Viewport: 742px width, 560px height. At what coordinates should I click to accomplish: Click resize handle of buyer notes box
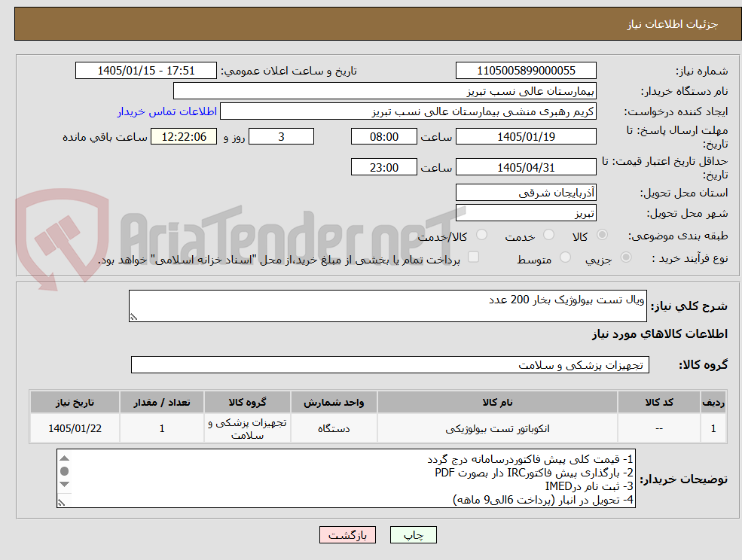[61, 504]
